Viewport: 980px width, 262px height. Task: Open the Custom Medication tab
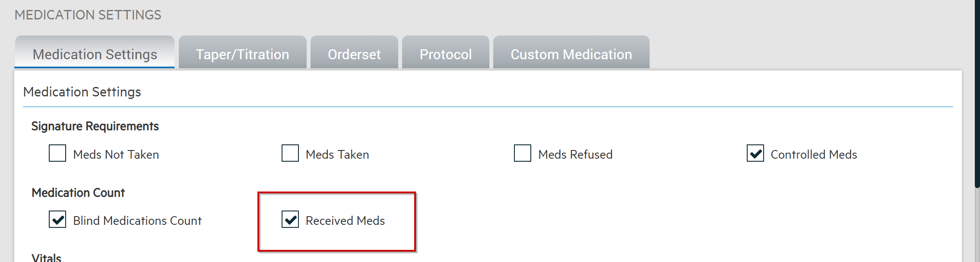click(571, 54)
